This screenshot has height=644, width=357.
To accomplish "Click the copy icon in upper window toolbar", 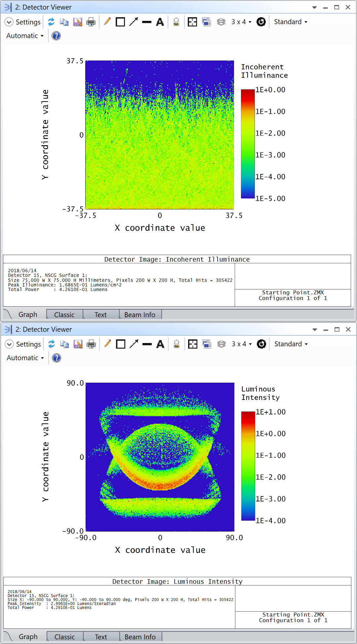I will coord(64,22).
